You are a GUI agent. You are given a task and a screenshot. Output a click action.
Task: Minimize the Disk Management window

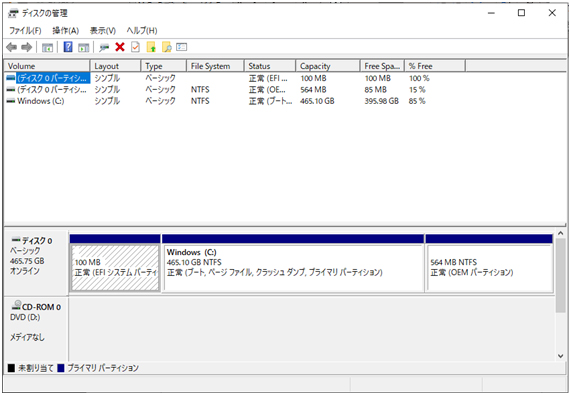click(x=491, y=13)
